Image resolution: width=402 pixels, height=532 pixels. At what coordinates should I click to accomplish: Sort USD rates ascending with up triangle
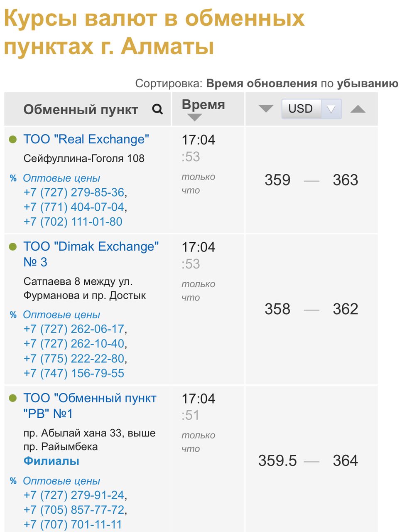click(x=358, y=109)
